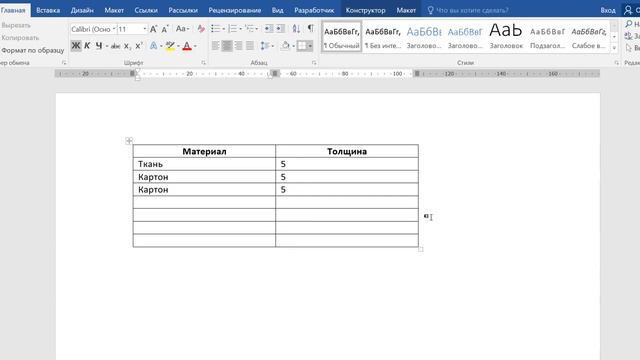Viewport: 640px width, 360px height.
Task: Justify the text
Action: click(249, 46)
